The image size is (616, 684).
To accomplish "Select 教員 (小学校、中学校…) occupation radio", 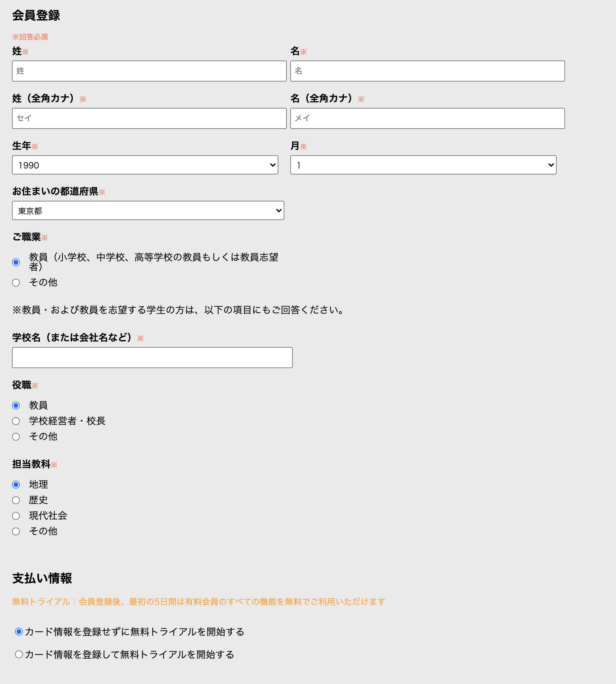I will pyautogui.click(x=16, y=262).
